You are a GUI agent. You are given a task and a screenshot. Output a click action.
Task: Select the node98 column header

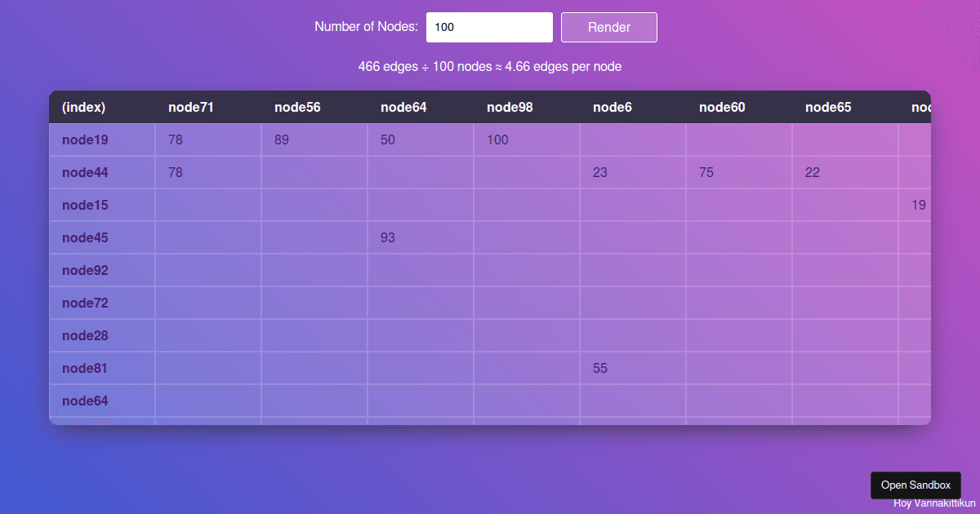click(x=509, y=107)
